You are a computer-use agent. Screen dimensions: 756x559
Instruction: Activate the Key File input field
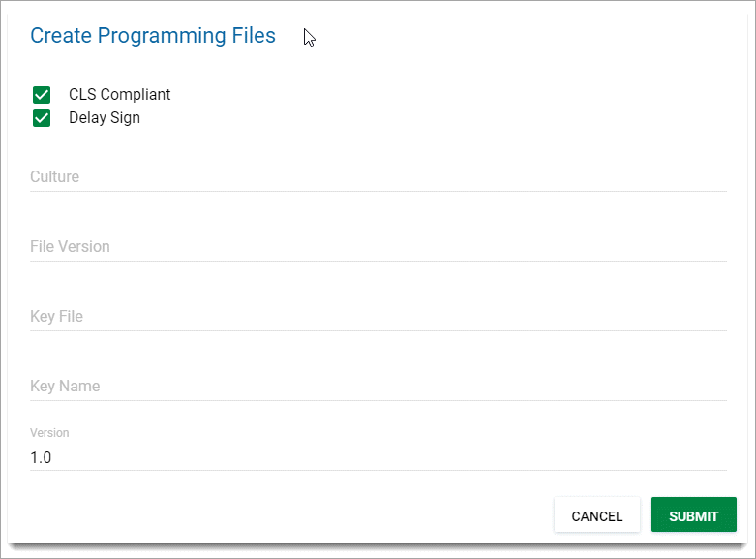(378, 317)
